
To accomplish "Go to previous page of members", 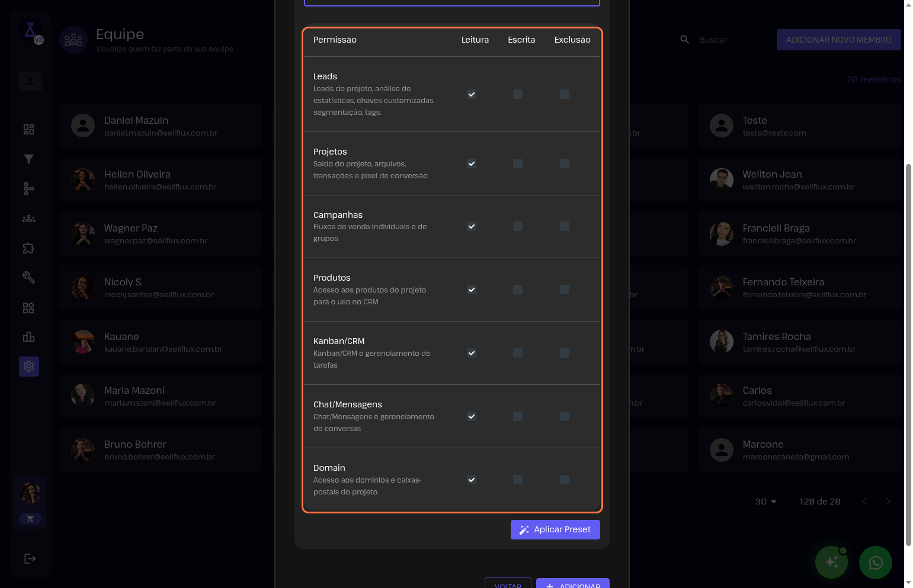I will (864, 502).
